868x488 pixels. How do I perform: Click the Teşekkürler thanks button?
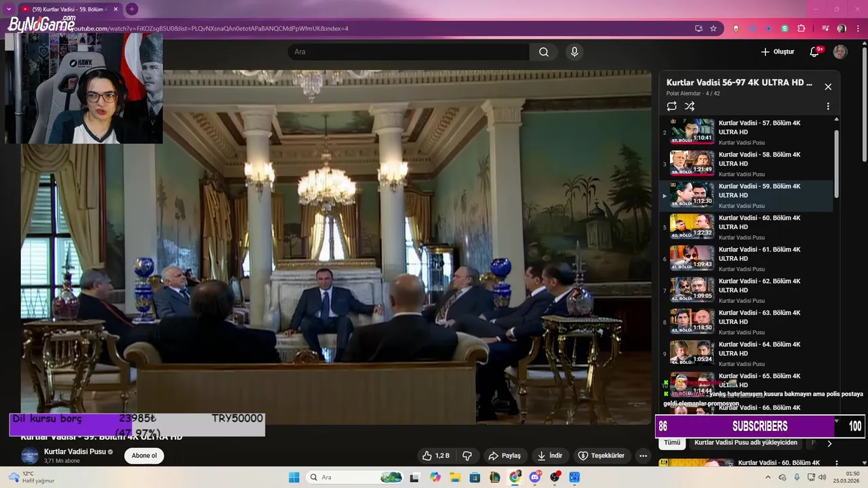601,456
